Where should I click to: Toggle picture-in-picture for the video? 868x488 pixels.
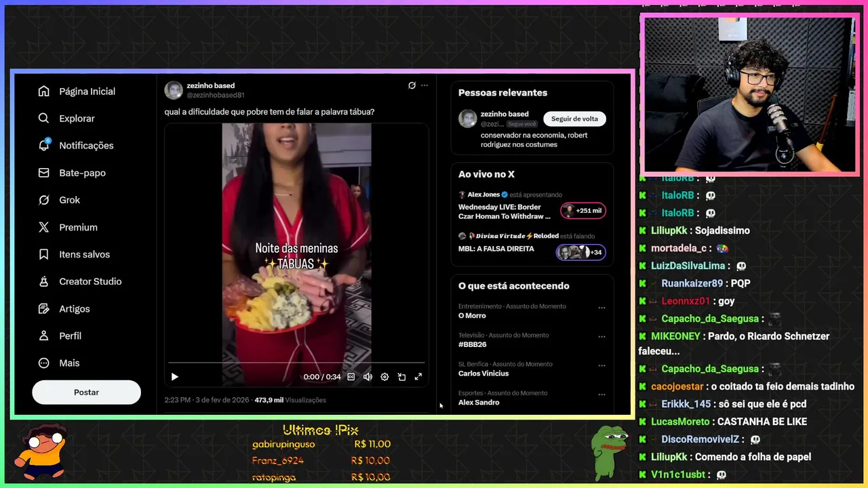(x=401, y=377)
